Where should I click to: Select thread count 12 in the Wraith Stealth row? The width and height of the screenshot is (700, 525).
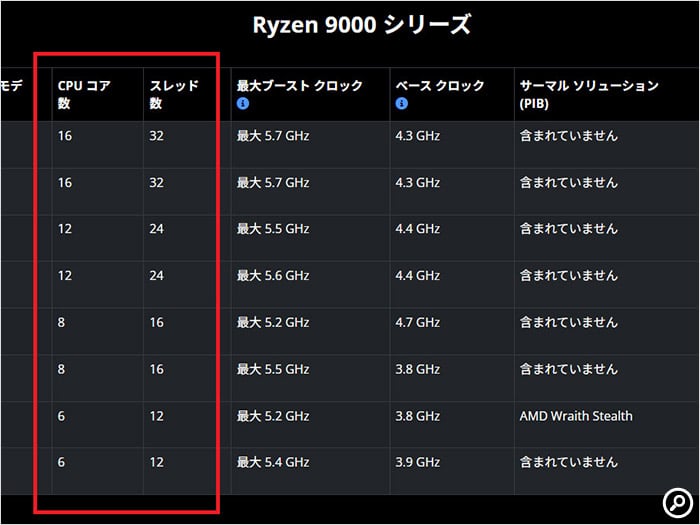pos(156,416)
